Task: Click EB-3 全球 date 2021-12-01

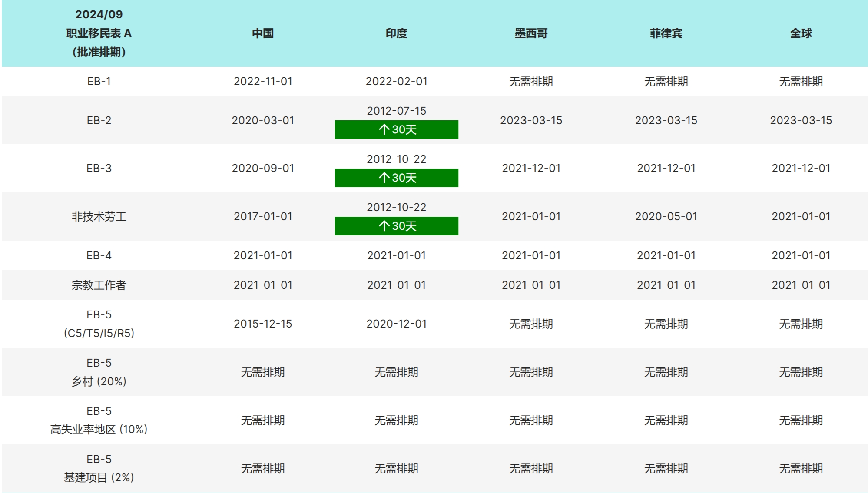Action: pyautogui.click(x=801, y=168)
